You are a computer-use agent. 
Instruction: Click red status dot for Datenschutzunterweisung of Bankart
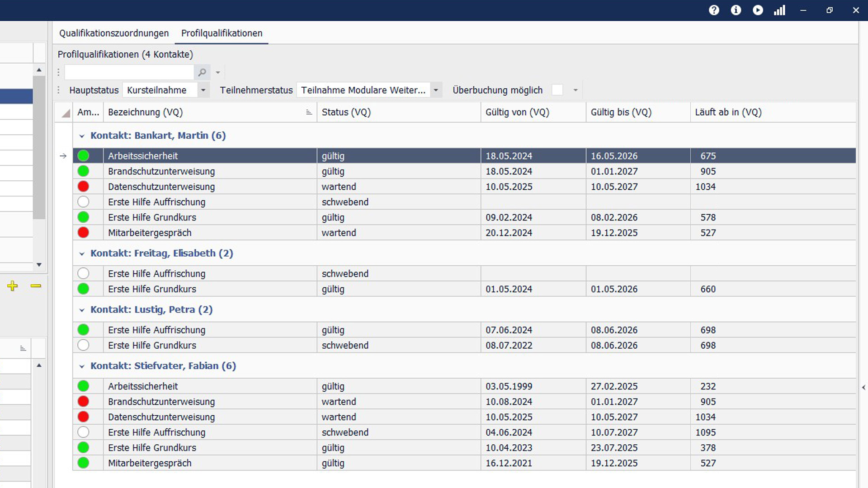(x=83, y=187)
